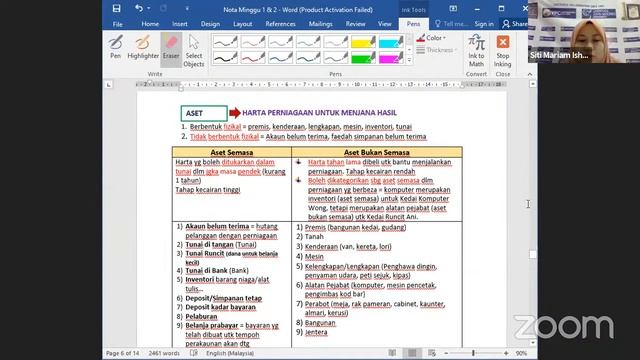Expand the pens gallery More arrow
640x360 pixels.
409,60
